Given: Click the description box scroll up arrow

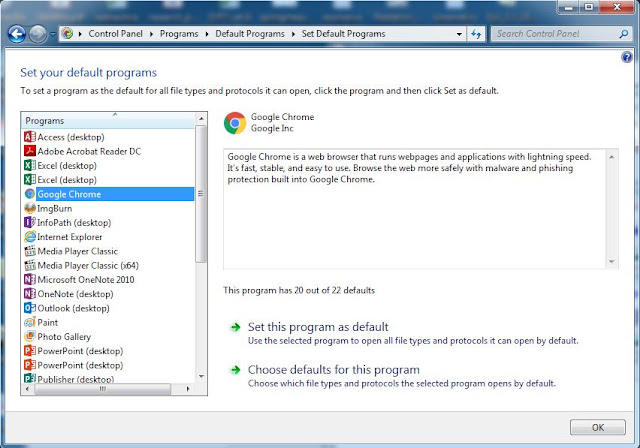Looking at the screenshot, I should tap(611, 157).
